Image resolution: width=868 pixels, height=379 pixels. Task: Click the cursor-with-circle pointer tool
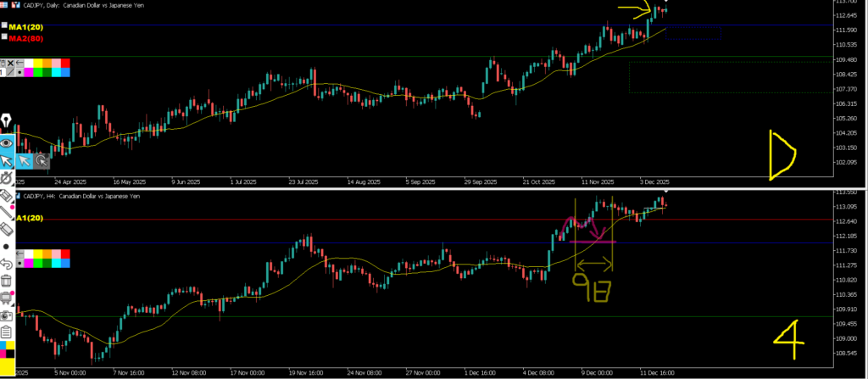(42, 159)
